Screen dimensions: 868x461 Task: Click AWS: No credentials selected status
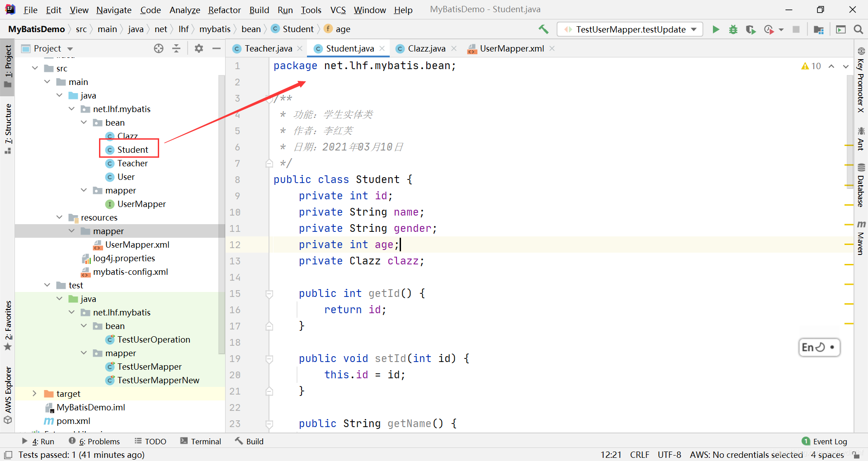tap(746, 455)
